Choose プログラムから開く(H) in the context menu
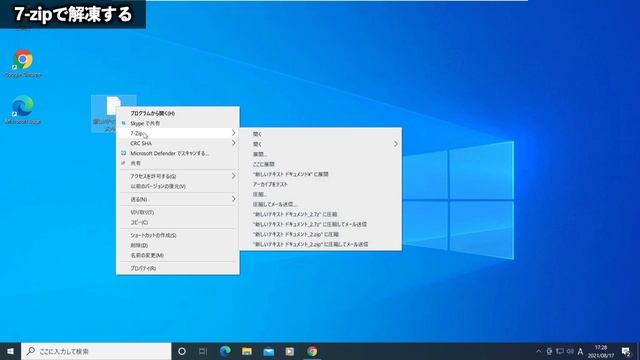 [178, 113]
